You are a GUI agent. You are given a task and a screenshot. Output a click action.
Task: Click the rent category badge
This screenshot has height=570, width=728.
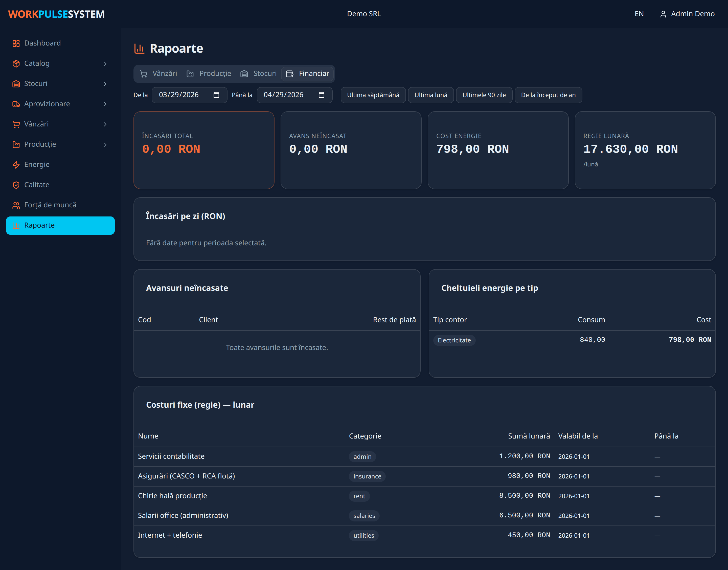coord(359,496)
